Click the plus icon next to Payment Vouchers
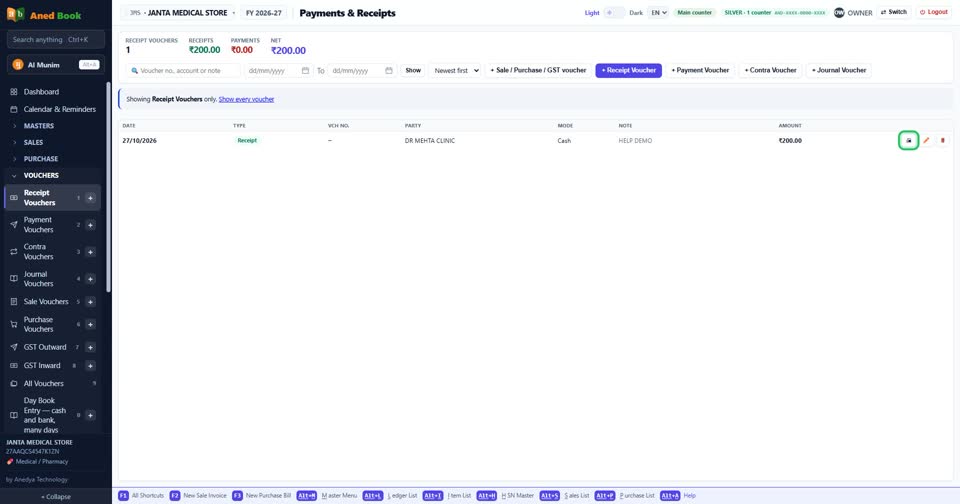Image resolution: width=960 pixels, height=504 pixels. click(90, 225)
